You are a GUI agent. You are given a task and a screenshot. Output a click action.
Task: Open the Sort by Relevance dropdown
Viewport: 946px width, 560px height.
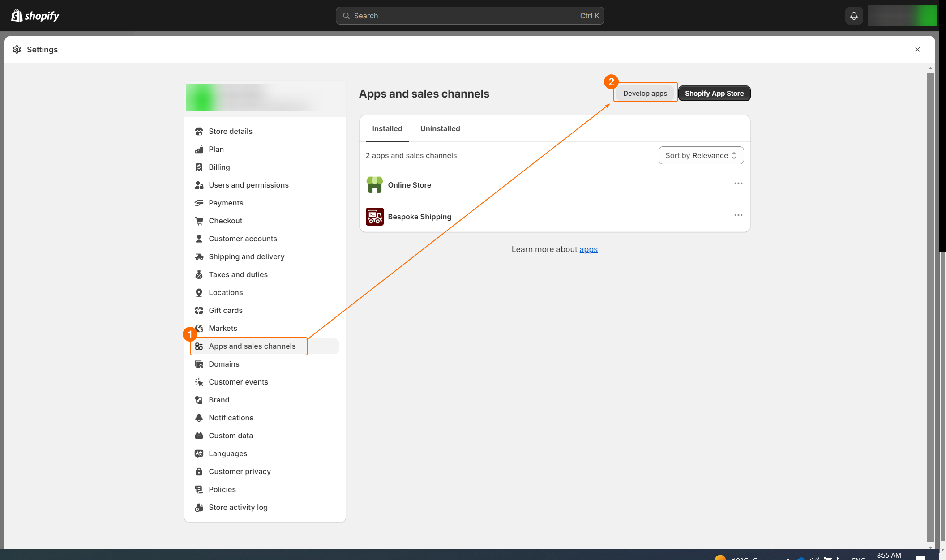pos(701,155)
